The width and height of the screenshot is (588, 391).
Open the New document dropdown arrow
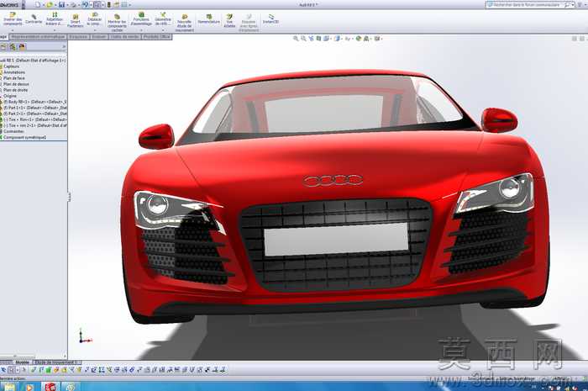click(x=43, y=5)
